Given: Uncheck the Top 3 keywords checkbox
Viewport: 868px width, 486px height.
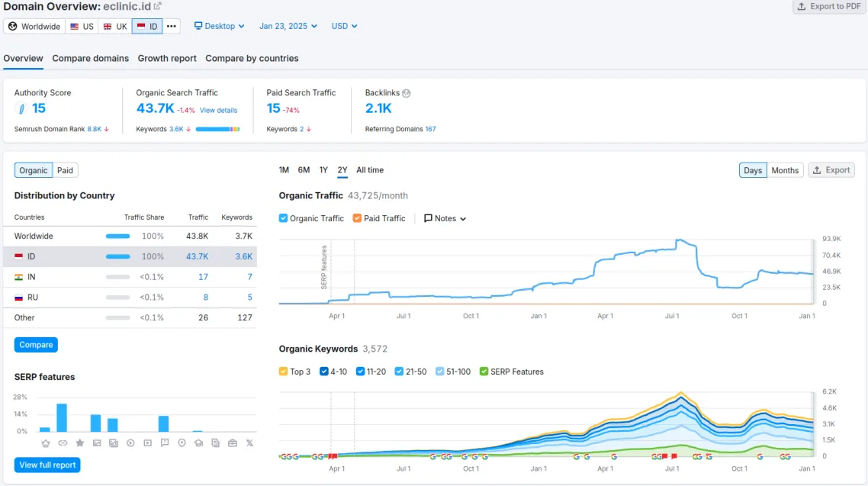Looking at the screenshot, I should pyautogui.click(x=284, y=372).
